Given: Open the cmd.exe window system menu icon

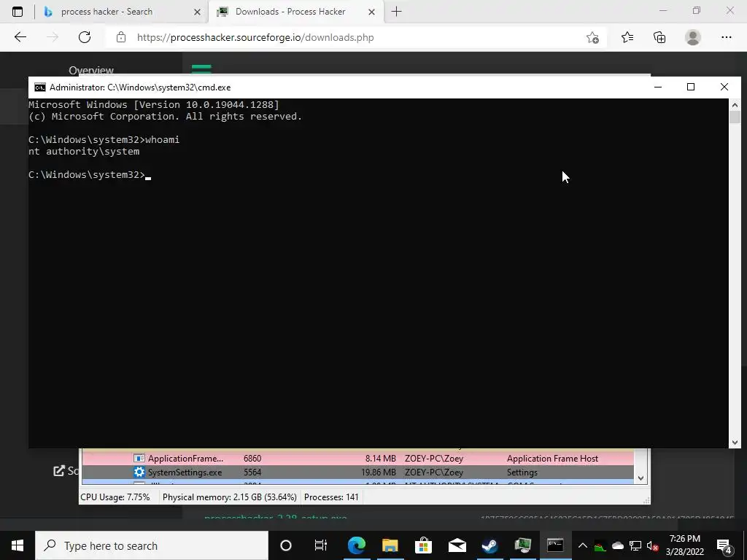Looking at the screenshot, I should (x=40, y=87).
